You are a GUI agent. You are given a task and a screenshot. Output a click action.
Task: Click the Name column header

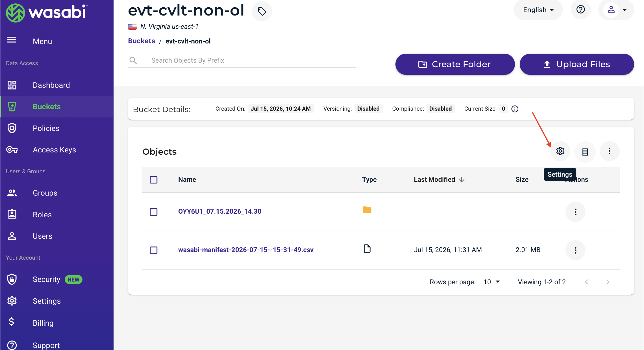(x=187, y=180)
